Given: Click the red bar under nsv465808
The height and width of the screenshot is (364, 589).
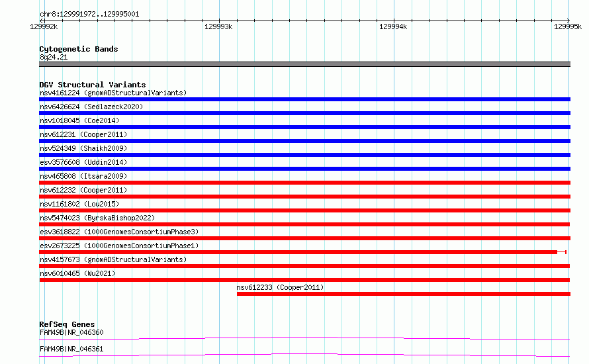Looking at the screenshot, I should pyautogui.click(x=304, y=183).
